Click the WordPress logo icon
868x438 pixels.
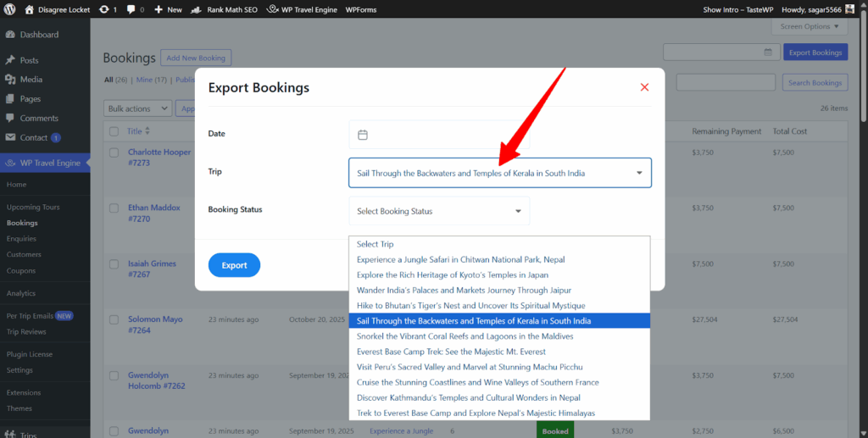(x=9, y=9)
